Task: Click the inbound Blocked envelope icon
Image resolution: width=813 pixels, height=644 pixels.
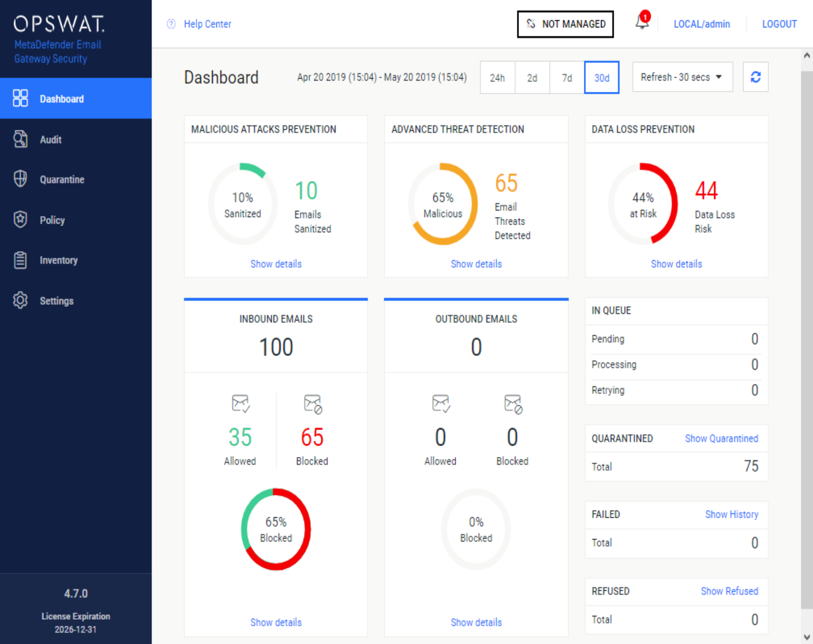Action: click(312, 404)
